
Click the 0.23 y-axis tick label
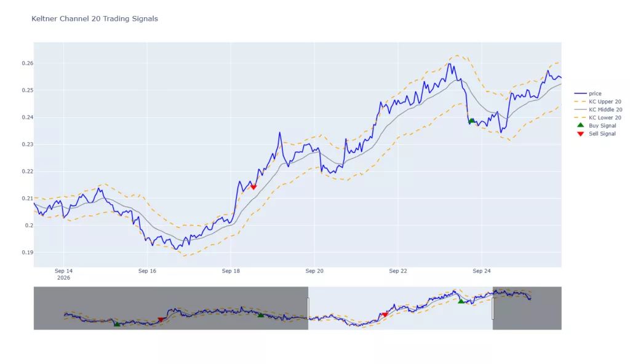click(x=28, y=144)
